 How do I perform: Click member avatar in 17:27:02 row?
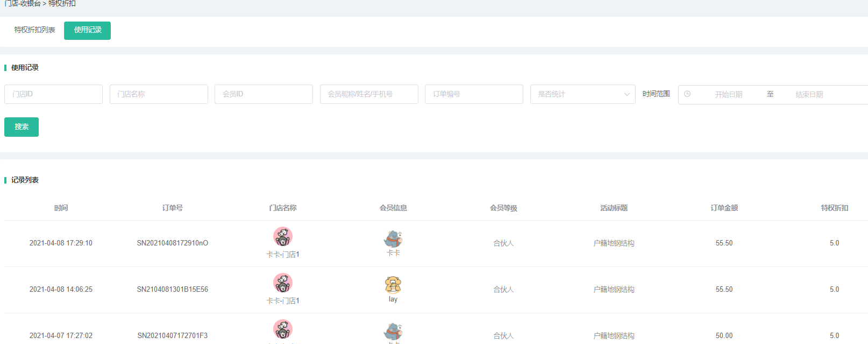click(x=393, y=331)
